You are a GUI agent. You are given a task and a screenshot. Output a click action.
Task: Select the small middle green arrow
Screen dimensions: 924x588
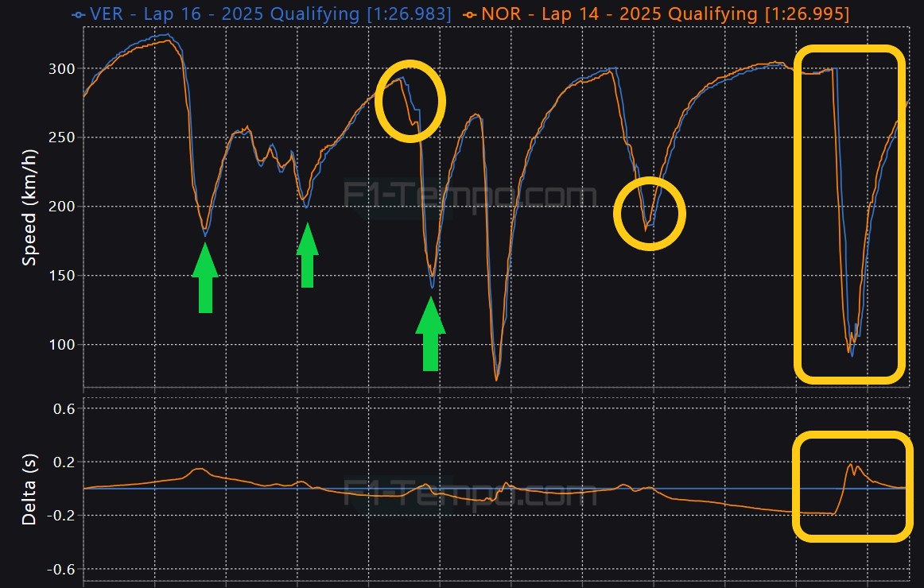click(308, 255)
